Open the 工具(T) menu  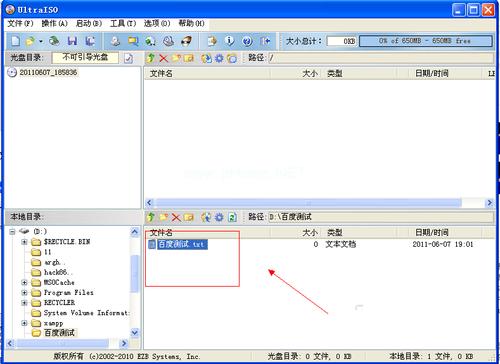click(x=123, y=23)
